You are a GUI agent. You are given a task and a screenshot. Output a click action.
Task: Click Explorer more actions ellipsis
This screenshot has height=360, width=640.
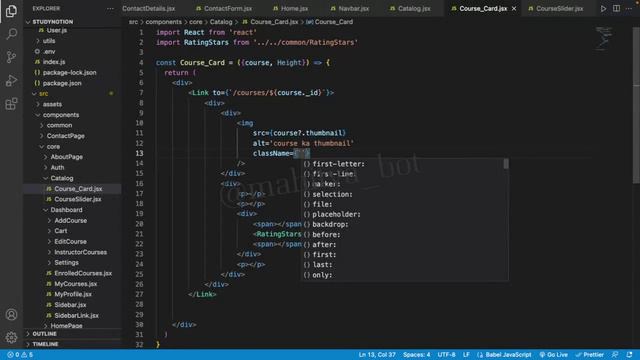click(110, 9)
